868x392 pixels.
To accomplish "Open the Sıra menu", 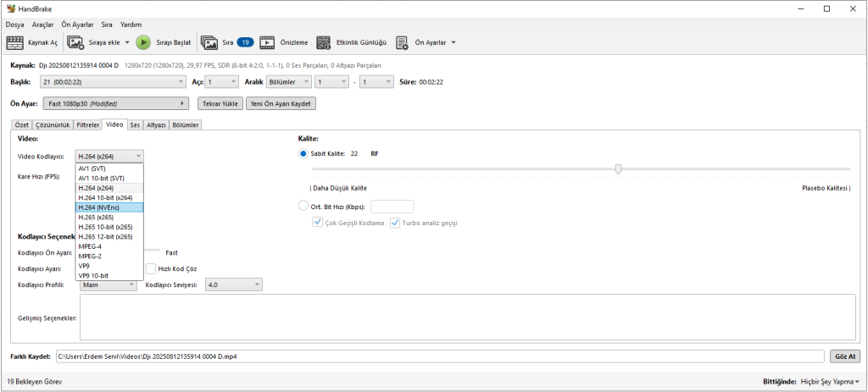I will tap(107, 25).
